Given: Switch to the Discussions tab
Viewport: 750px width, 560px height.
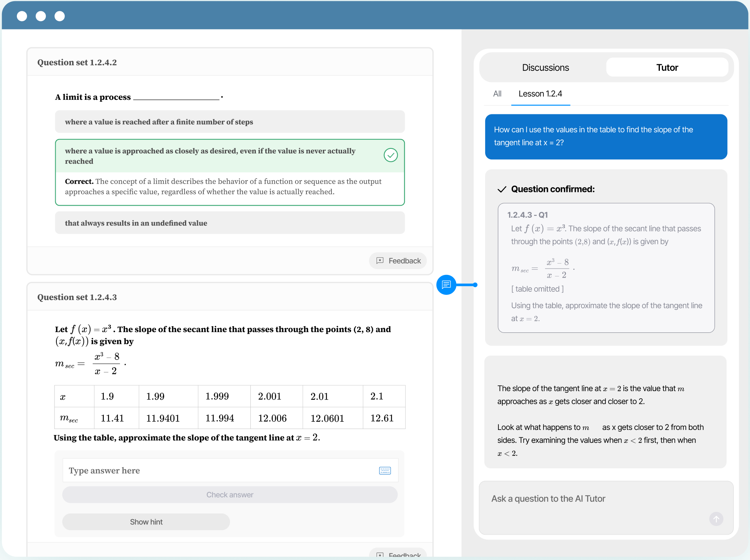Looking at the screenshot, I should click(545, 68).
